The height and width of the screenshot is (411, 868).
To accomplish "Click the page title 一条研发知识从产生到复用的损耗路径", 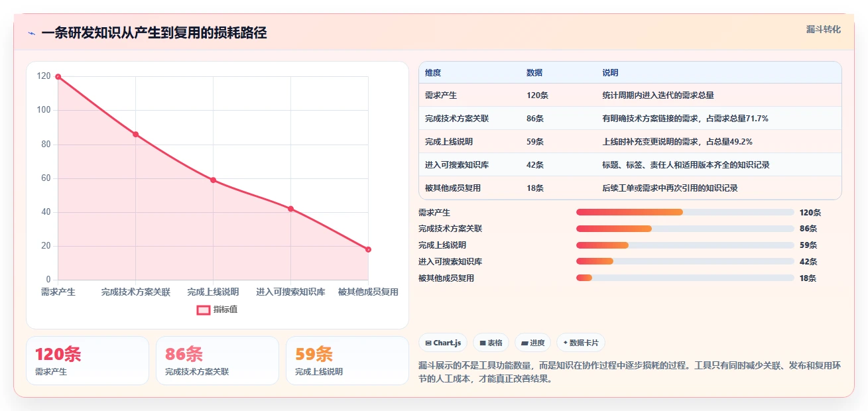I will [154, 33].
